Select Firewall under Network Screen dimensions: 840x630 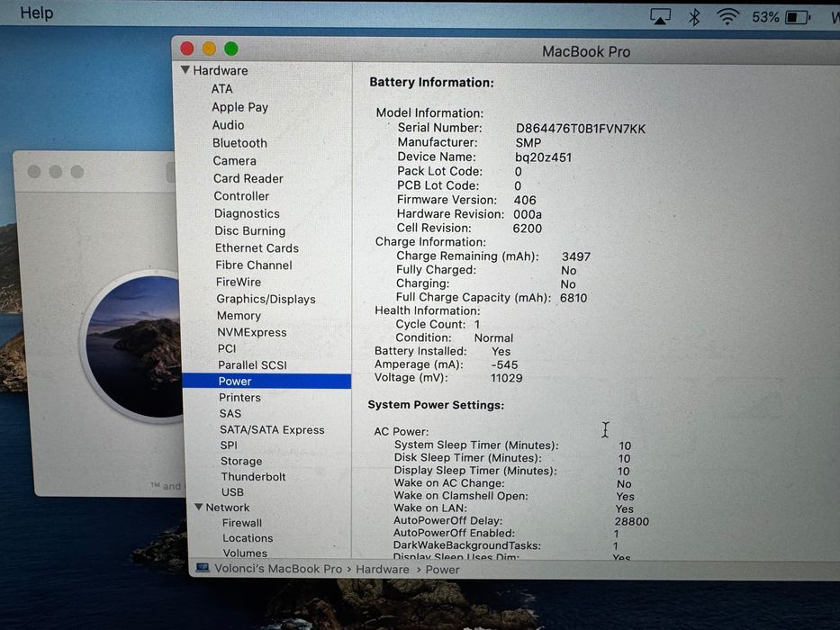[x=242, y=523]
